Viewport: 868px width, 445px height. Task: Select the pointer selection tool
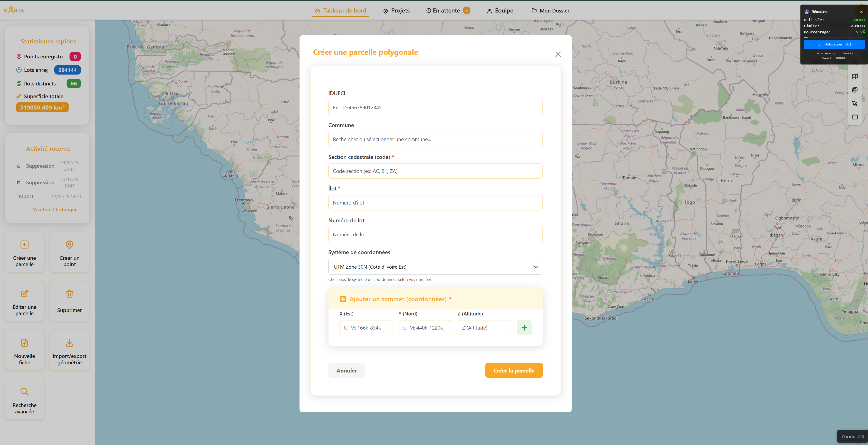pos(855,103)
